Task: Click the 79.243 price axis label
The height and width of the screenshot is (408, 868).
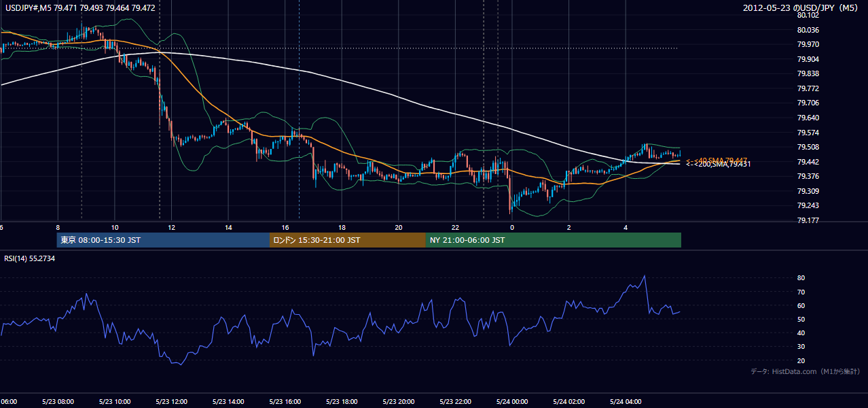Action: point(807,206)
